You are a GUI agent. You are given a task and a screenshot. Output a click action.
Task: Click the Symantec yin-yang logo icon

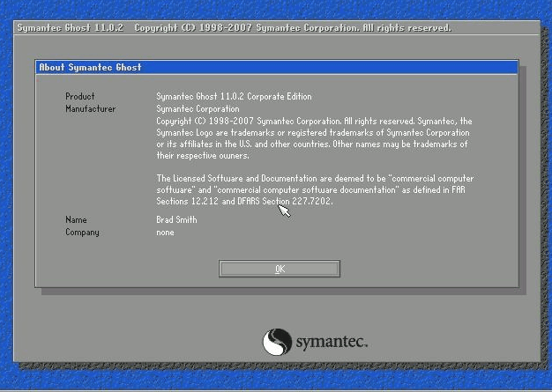coord(277,342)
